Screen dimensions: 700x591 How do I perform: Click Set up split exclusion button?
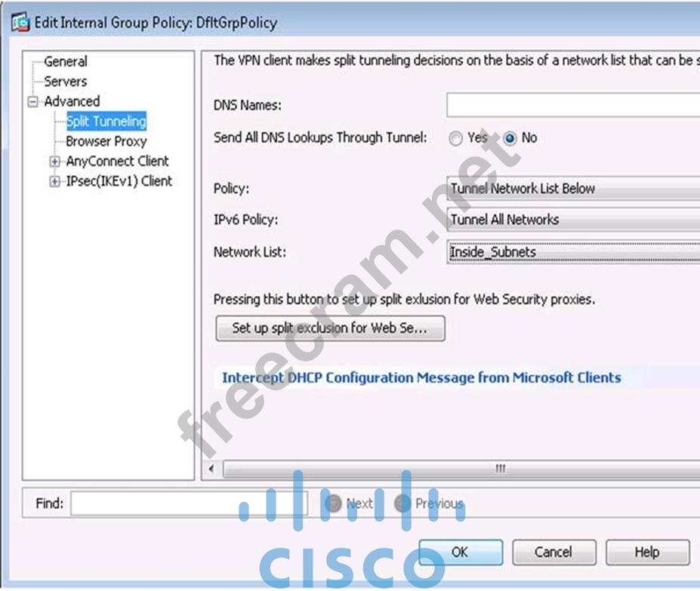click(330, 328)
